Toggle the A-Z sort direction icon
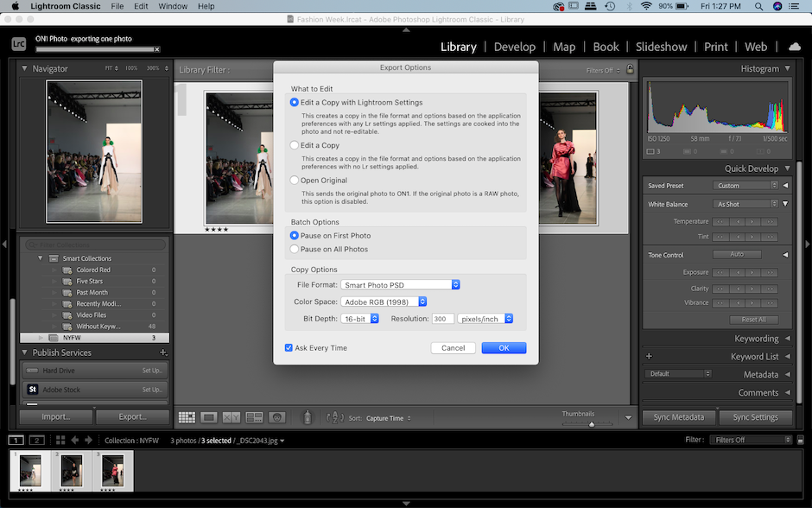The height and width of the screenshot is (508, 812). click(x=336, y=417)
